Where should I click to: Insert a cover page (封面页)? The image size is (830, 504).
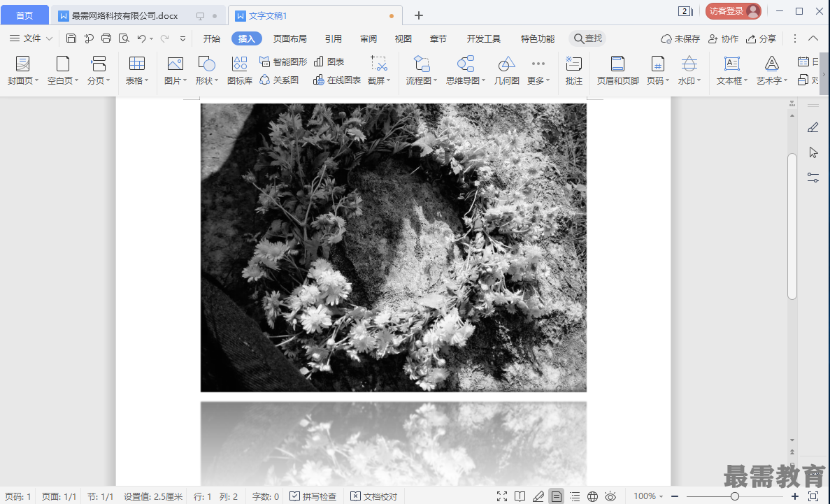pos(23,71)
